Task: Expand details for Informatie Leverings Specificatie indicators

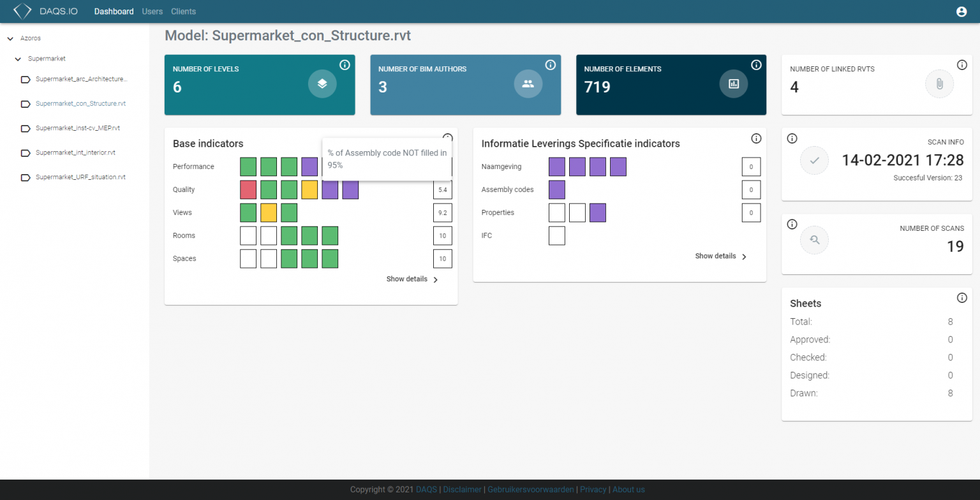Action: coord(716,256)
